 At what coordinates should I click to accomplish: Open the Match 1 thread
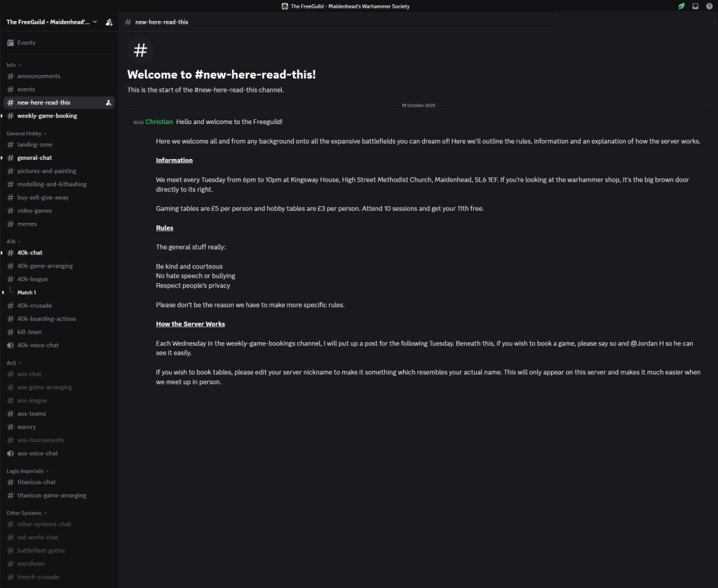pyautogui.click(x=27, y=292)
